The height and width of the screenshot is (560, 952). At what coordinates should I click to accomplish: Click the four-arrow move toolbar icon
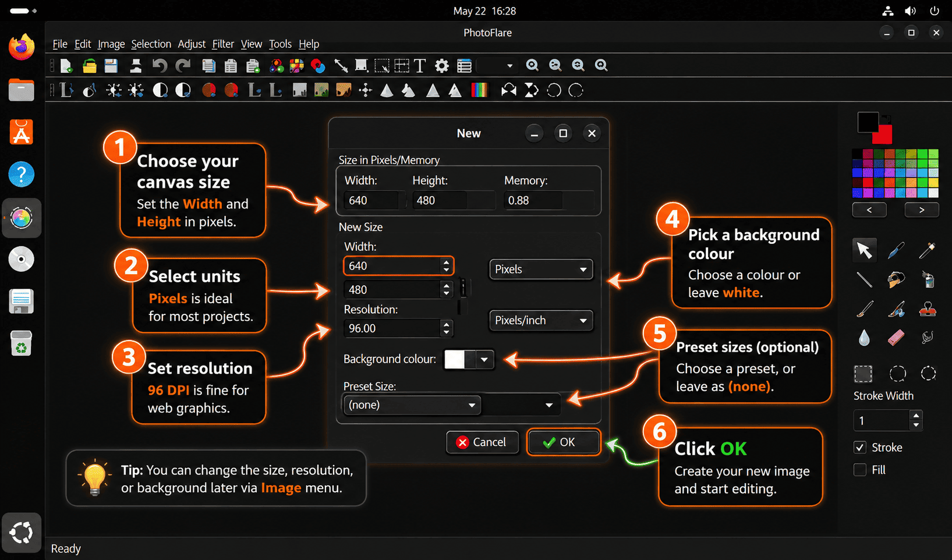click(366, 90)
